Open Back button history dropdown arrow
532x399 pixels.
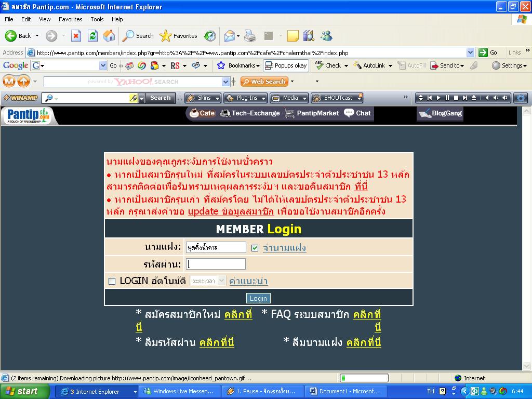37,36
